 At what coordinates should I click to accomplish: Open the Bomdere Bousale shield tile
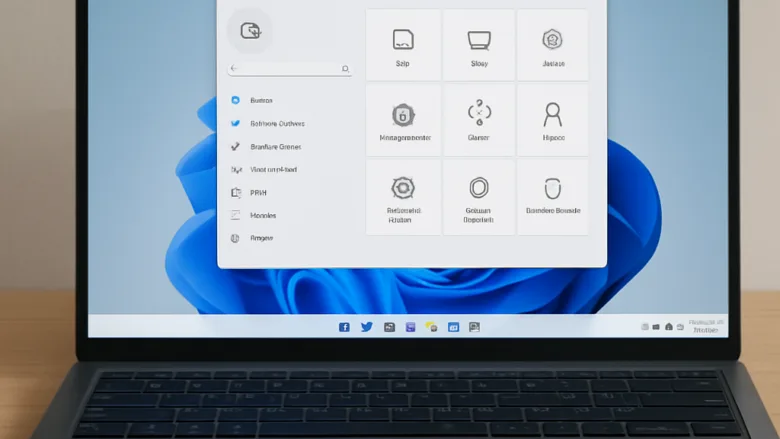[553, 197]
